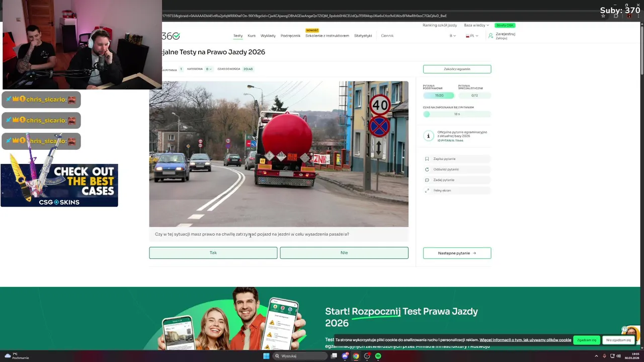Screen dimensions: 644x362
Task: Open the header category B dropdown
Action: (x=453, y=36)
